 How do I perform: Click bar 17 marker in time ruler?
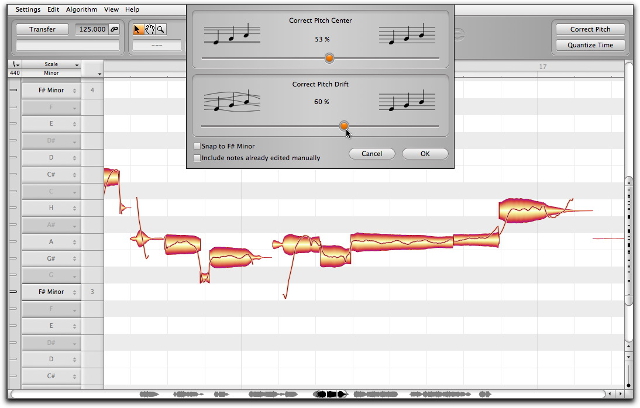[x=542, y=66]
